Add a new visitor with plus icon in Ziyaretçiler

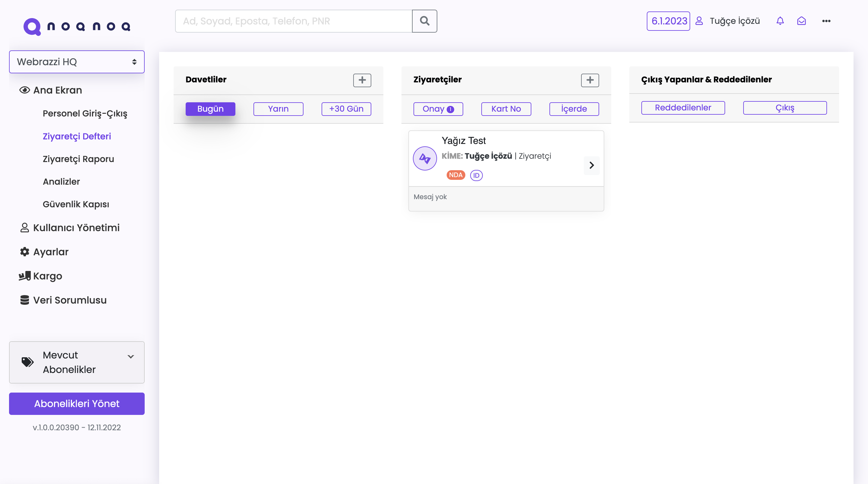click(x=590, y=80)
